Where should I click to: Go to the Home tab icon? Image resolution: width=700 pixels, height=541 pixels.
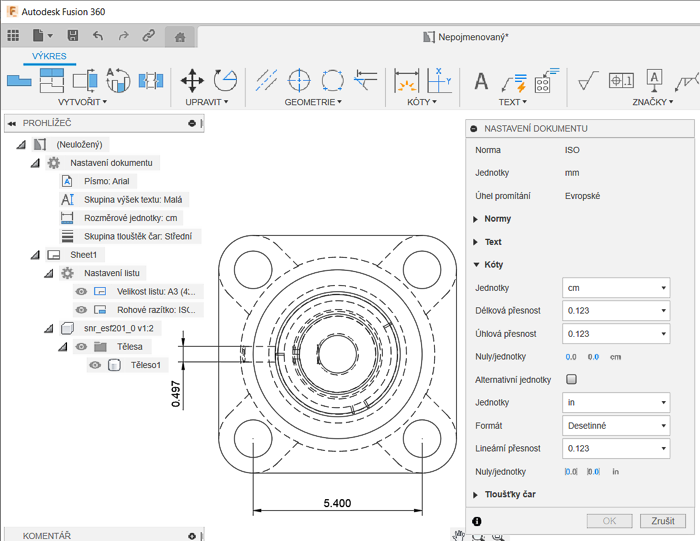[x=180, y=37]
